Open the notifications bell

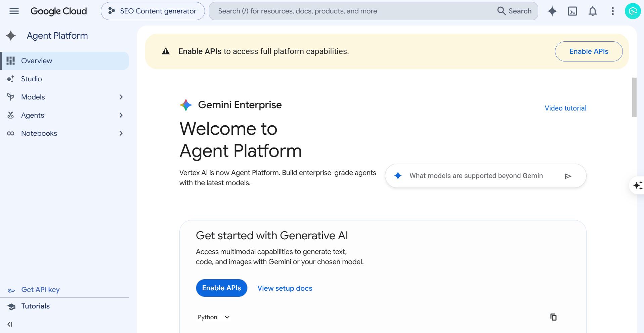tap(593, 11)
